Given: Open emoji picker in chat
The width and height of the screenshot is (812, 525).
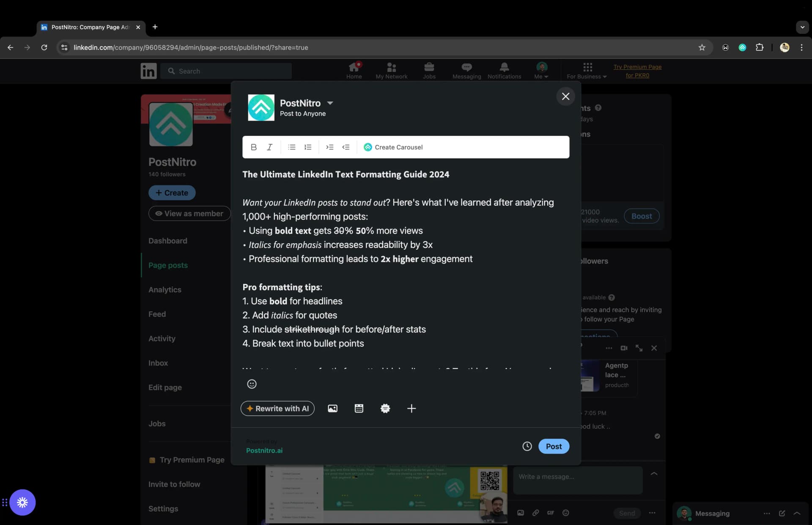Looking at the screenshot, I should click(565, 513).
